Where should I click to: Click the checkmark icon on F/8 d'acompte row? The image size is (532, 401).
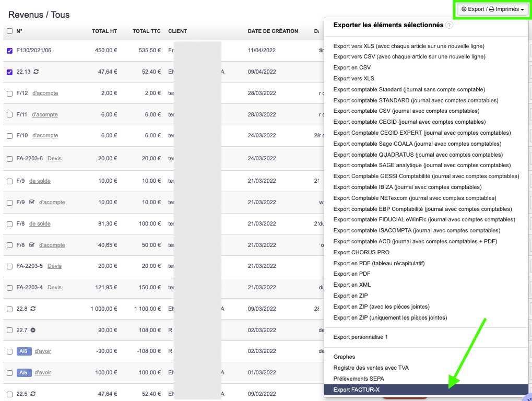(x=32, y=245)
